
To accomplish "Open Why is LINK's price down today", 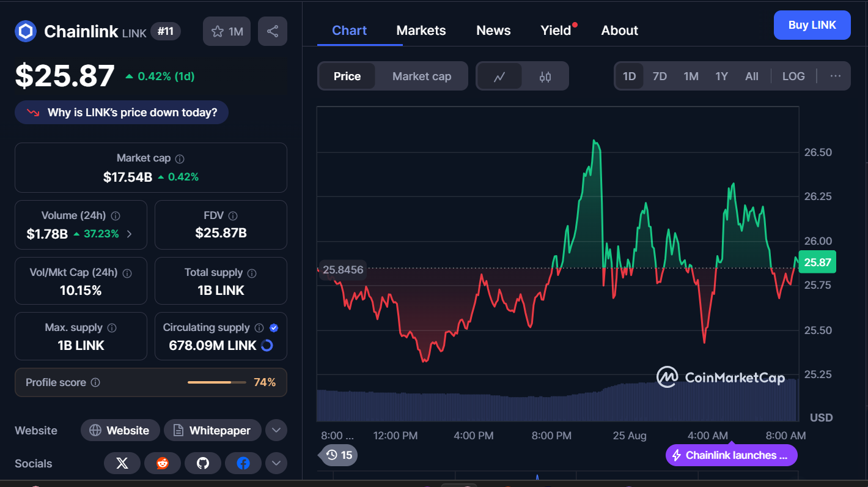I will click(x=122, y=113).
